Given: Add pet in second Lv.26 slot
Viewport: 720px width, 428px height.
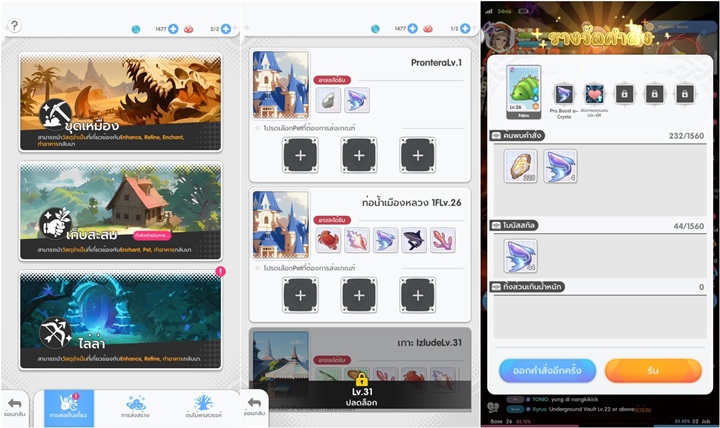Looking at the screenshot, I should pos(359,295).
